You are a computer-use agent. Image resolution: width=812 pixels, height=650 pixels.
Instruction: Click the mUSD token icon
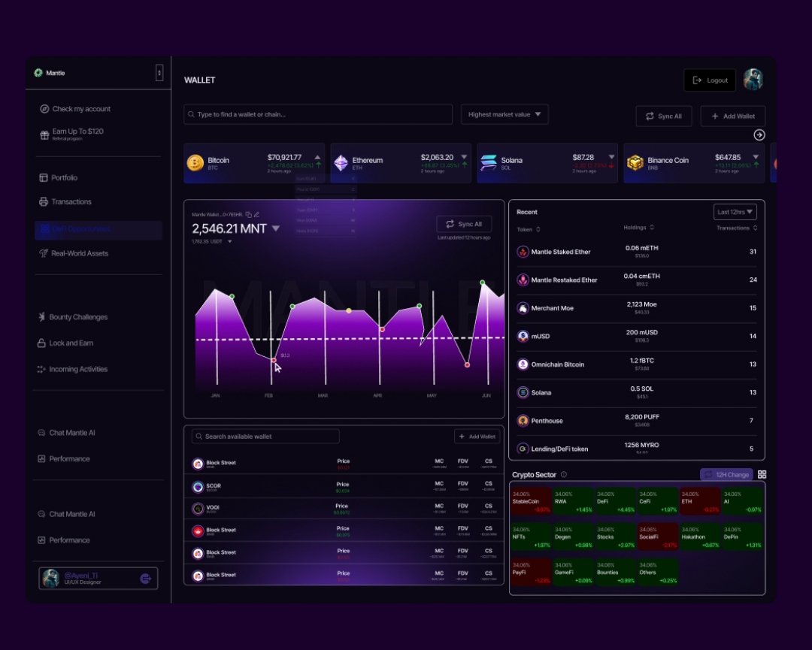[x=523, y=337]
